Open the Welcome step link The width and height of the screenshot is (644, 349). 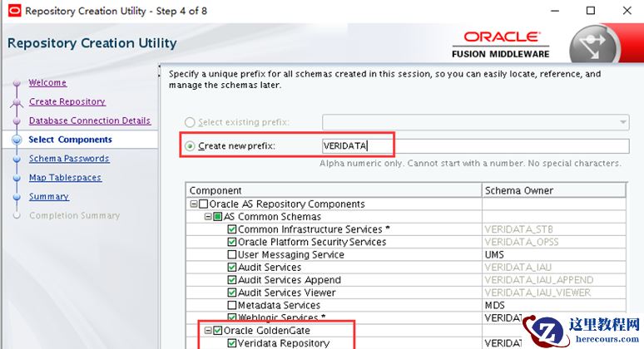click(47, 82)
